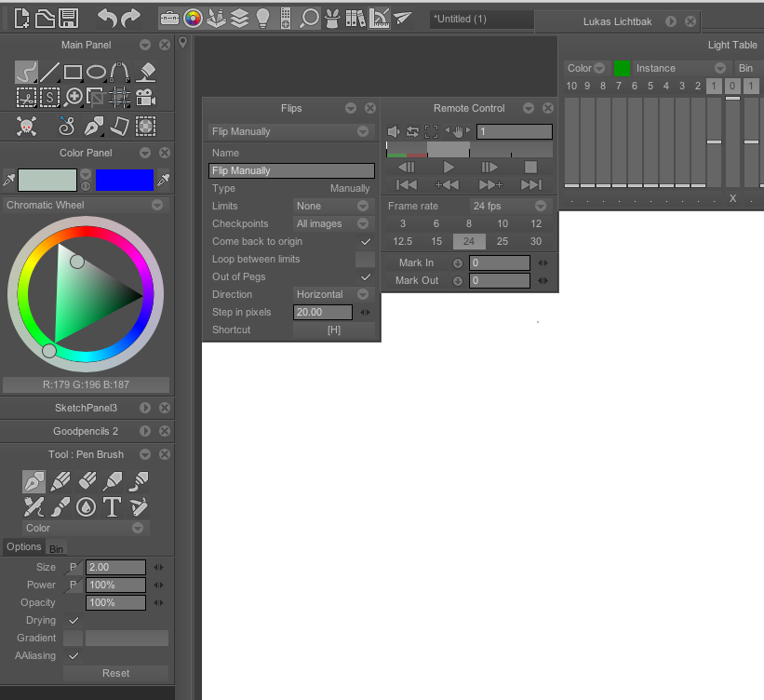Image resolution: width=764 pixels, height=700 pixels.
Task: Open the Chromatic Wheel mode dropdown
Action: click(87, 205)
